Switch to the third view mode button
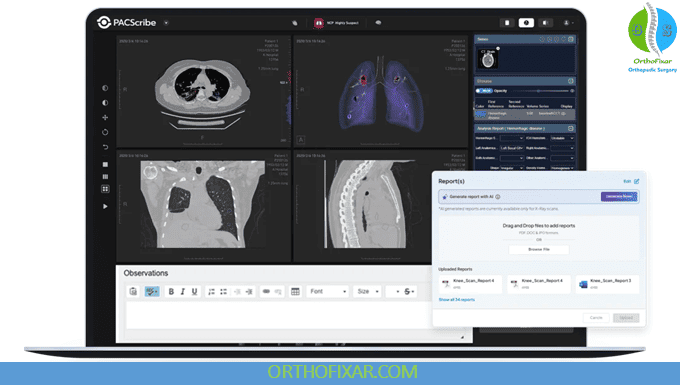680x385 pixels. [545, 23]
